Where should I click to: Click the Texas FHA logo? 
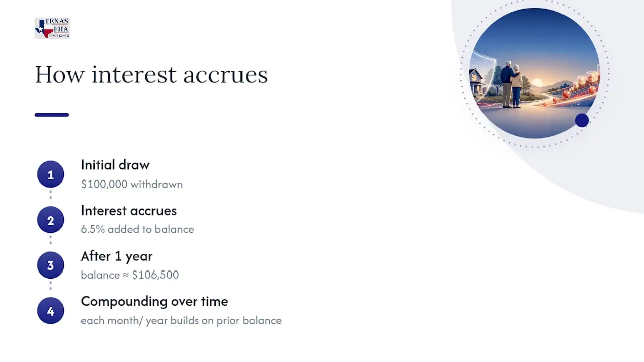pyautogui.click(x=52, y=28)
